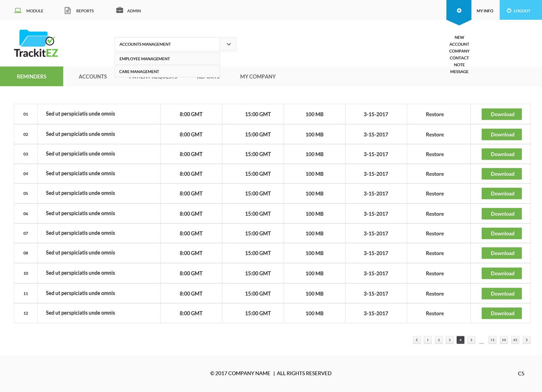
Task: Click Restore in row 03
Action: tap(435, 154)
